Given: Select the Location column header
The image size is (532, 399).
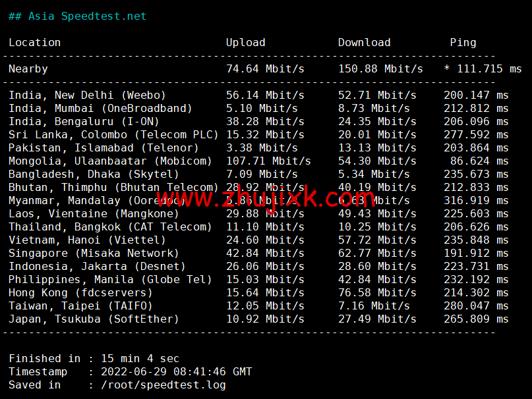Looking at the screenshot, I should pyautogui.click(x=34, y=42).
